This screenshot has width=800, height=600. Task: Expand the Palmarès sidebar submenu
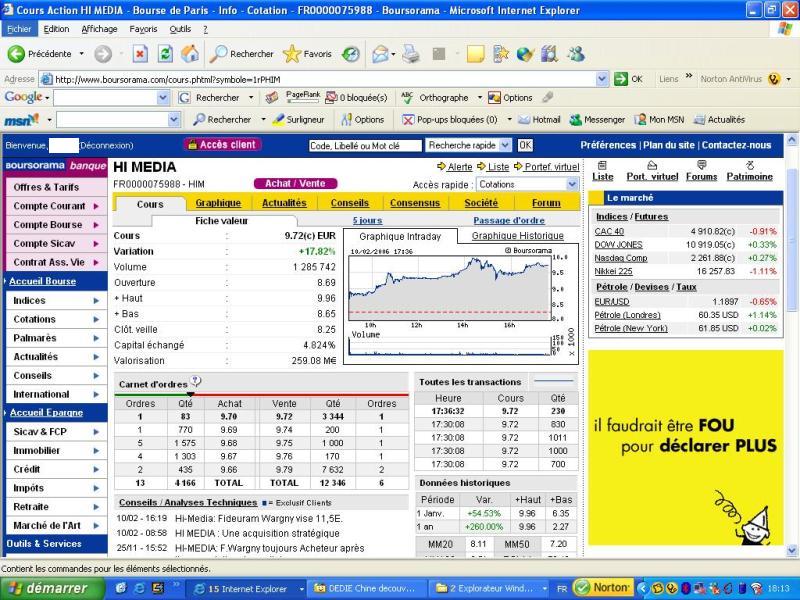pos(96,338)
